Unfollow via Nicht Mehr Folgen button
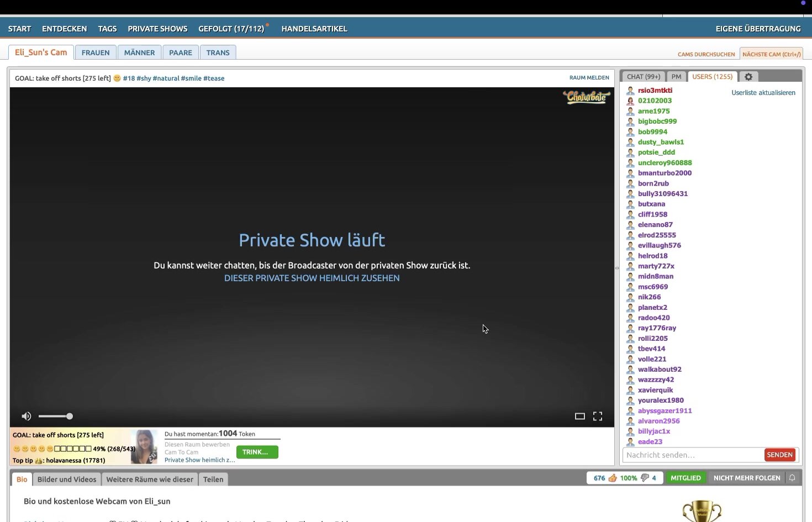812x522 pixels. click(747, 478)
